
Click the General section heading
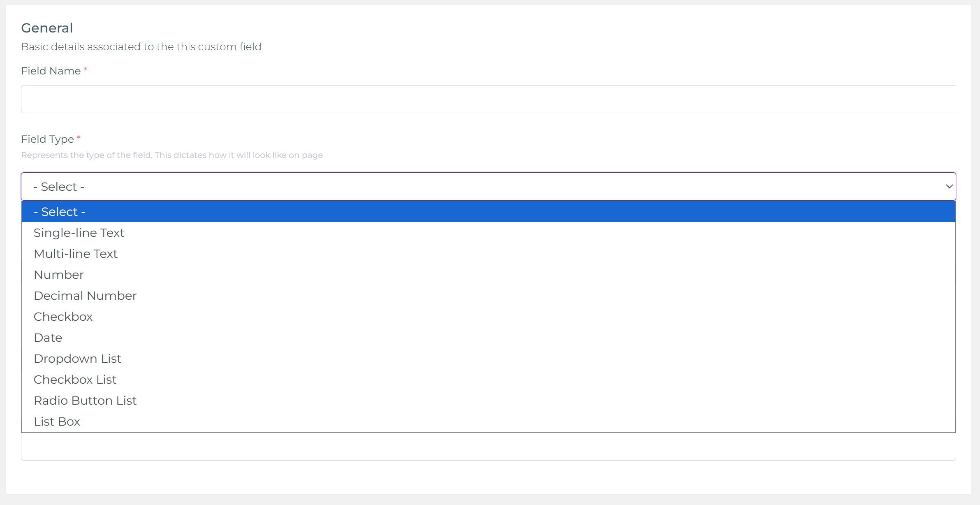click(47, 28)
